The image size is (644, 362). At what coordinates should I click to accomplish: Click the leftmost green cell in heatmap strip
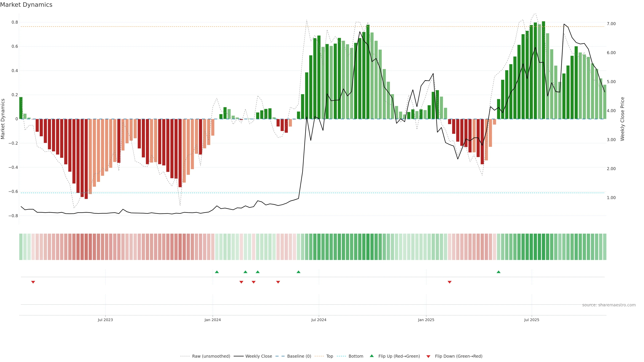pos(21,247)
